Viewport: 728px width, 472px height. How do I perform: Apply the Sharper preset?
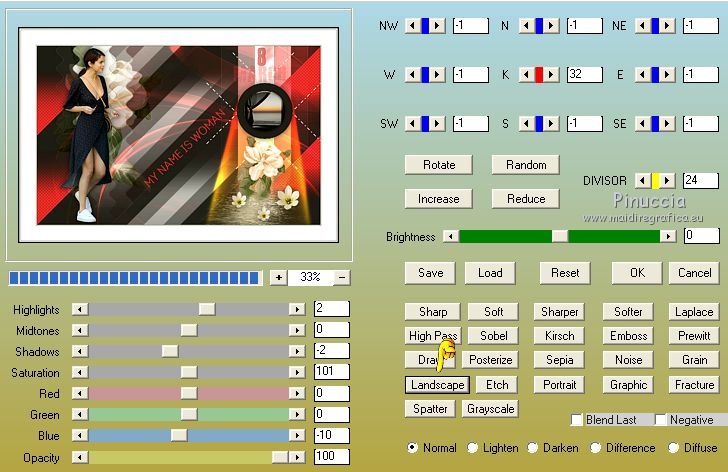coord(559,311)
